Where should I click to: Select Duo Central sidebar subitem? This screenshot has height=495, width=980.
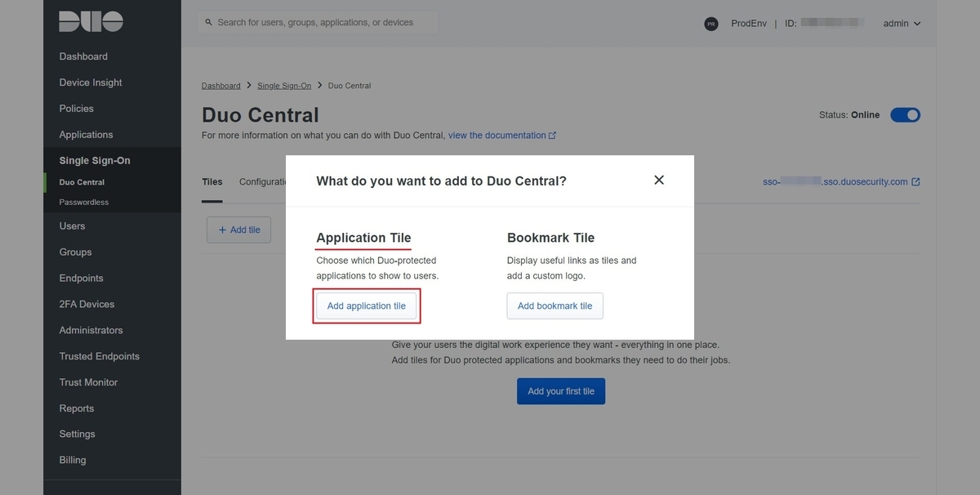tap(82, 182)
